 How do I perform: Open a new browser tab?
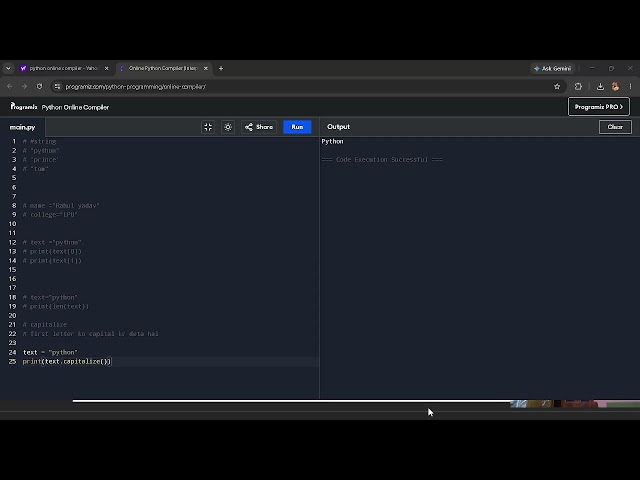221,69
